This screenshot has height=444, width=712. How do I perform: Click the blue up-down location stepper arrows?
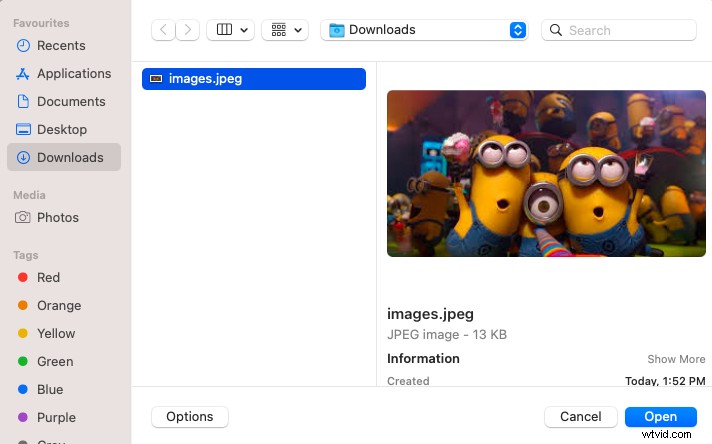518,30
